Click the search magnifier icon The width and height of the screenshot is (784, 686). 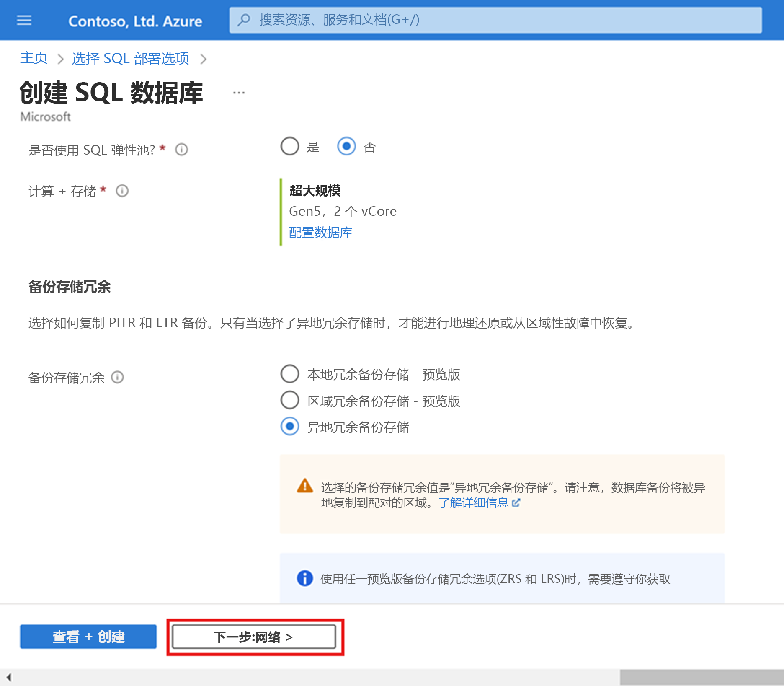(244, 20)
